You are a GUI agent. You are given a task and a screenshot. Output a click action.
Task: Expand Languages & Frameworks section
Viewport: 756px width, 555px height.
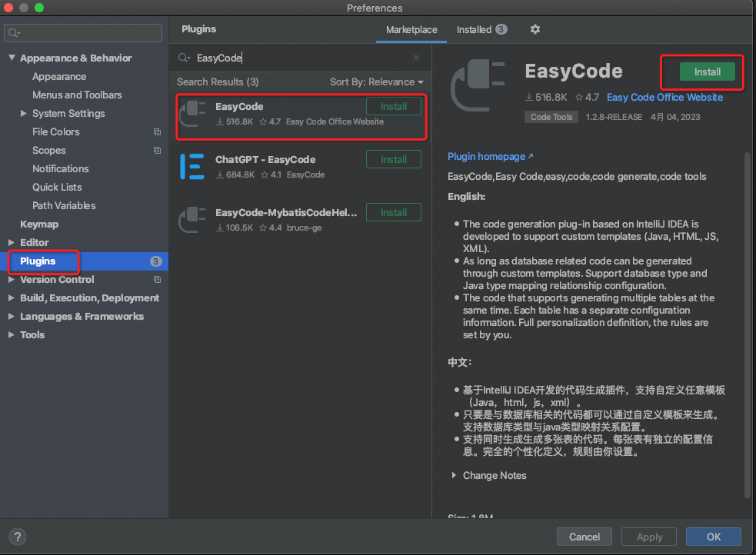pos(12,317)
